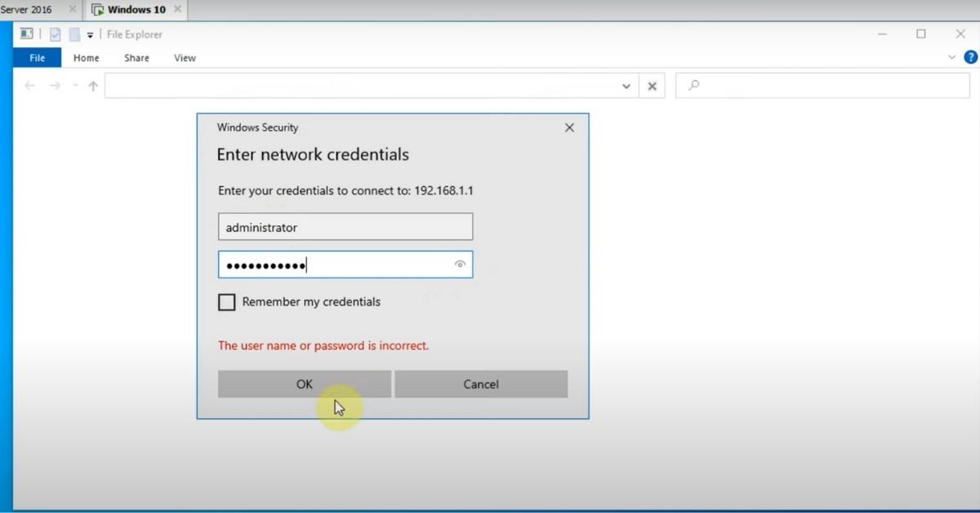Click the New folder quick access icon
980x513 pixels.
click(74, 34)
